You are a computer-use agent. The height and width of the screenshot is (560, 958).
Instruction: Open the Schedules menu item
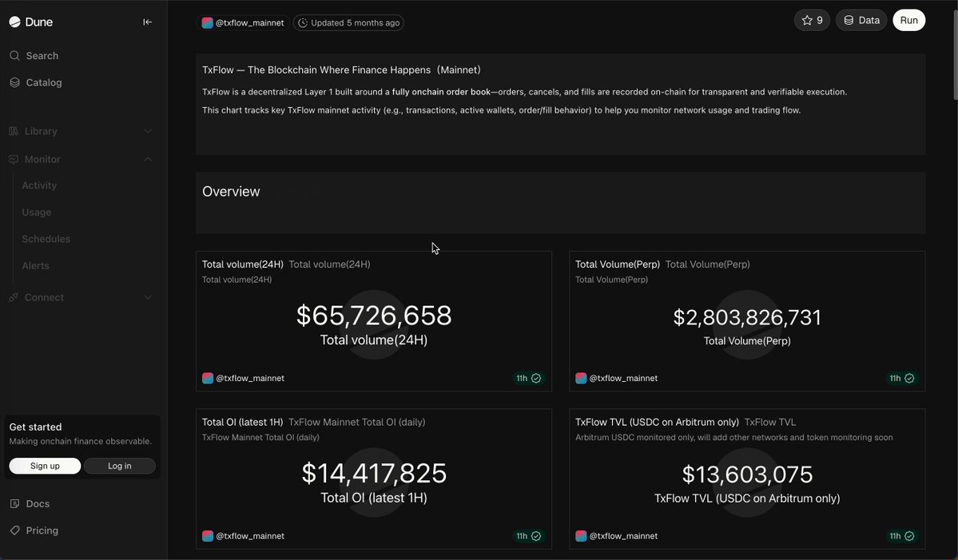(x=46, y=239)
